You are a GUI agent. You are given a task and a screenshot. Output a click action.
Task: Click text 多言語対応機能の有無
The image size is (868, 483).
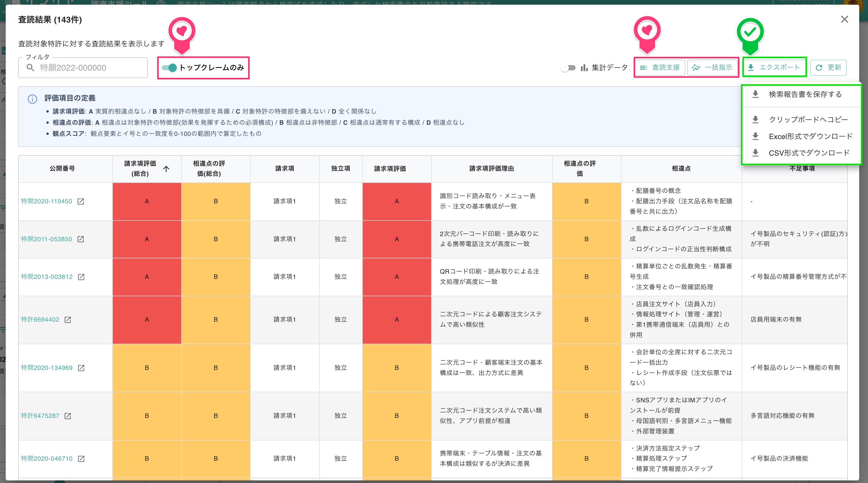(782, 416)
